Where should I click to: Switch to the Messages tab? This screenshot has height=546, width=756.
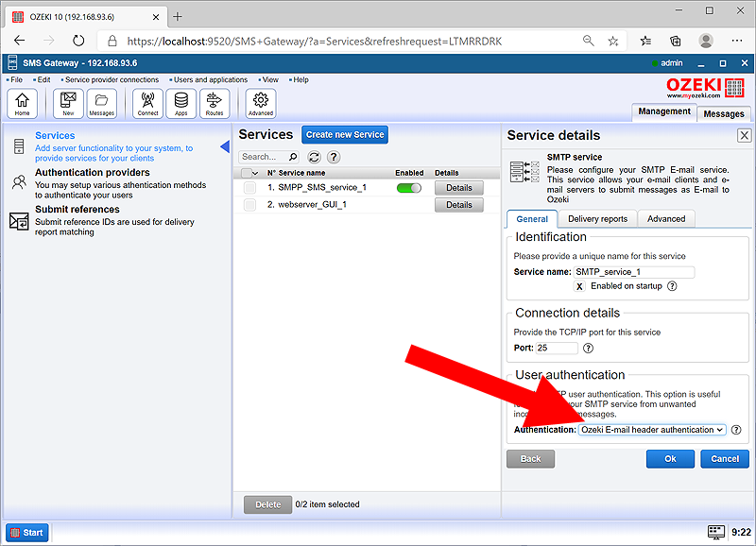click(723, 114)
